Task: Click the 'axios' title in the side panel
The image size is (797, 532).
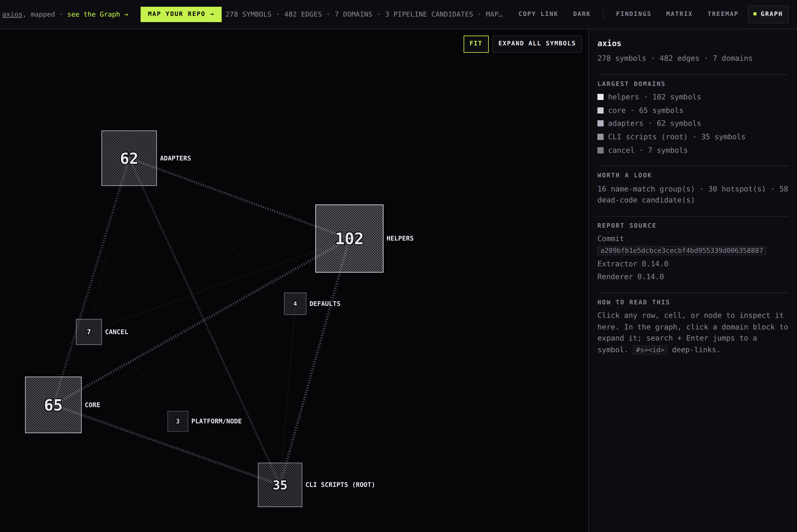Action: coord(609,44)
